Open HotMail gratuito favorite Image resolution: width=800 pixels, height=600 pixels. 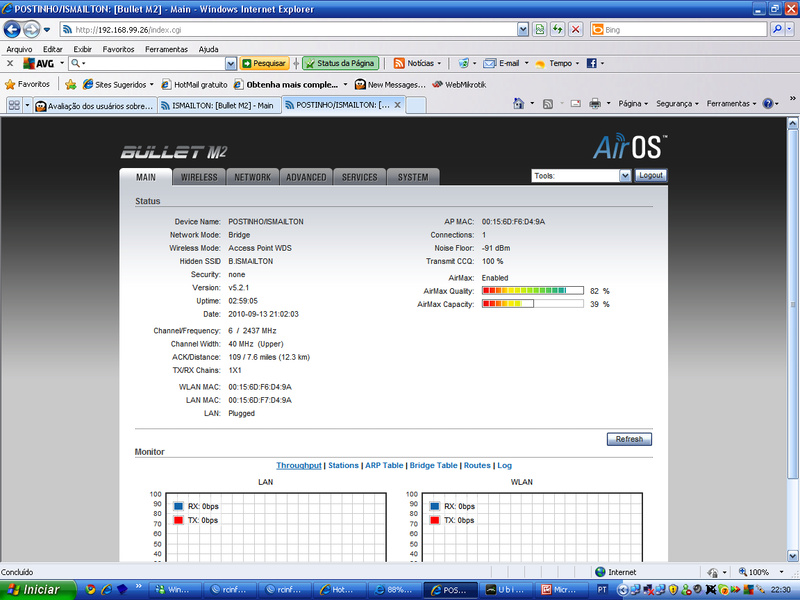tap(194, 84)
